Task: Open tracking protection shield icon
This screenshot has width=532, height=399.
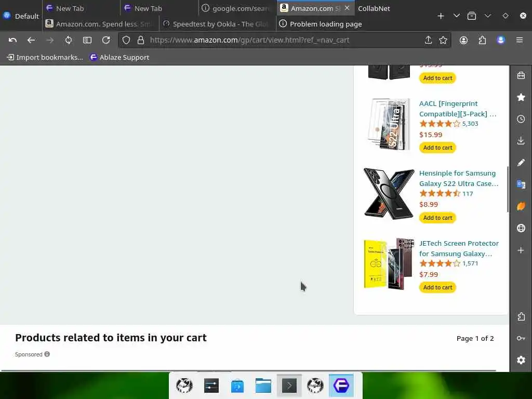Action: [126, 40]
